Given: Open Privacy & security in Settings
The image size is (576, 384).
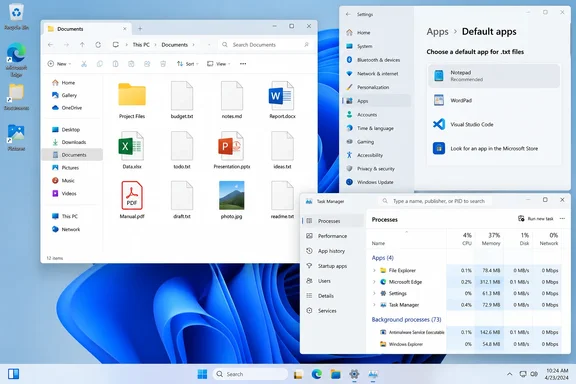Looking at the screenshot, I should 377,169.
